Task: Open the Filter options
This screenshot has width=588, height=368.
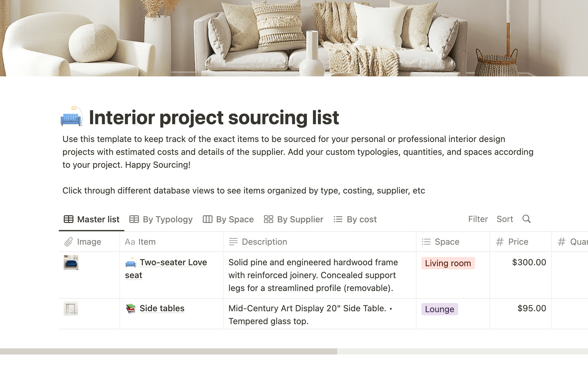Action: [478, 219]
